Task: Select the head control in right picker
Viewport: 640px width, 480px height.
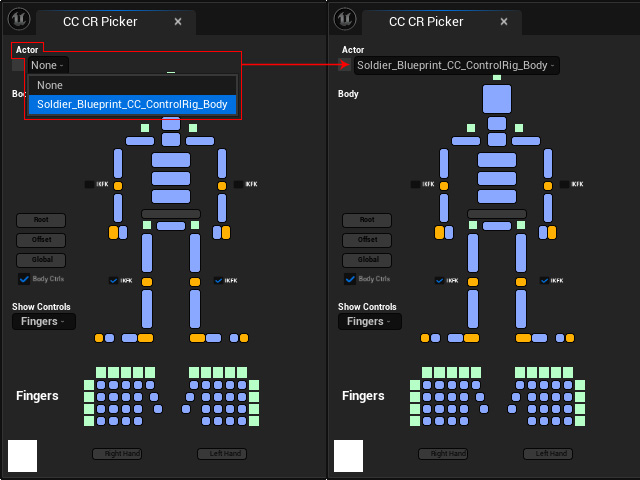Action: [497, 99]
